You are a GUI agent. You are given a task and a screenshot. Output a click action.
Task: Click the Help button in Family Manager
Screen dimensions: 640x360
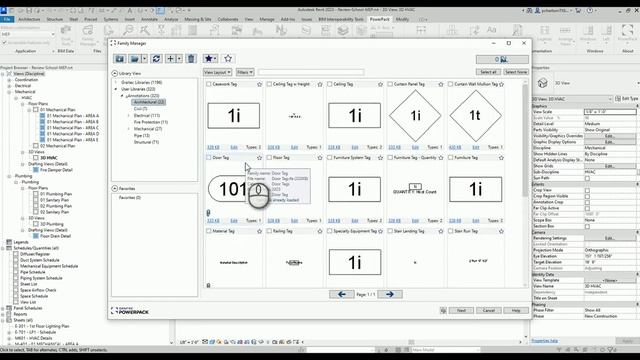[x=516, y=311]
